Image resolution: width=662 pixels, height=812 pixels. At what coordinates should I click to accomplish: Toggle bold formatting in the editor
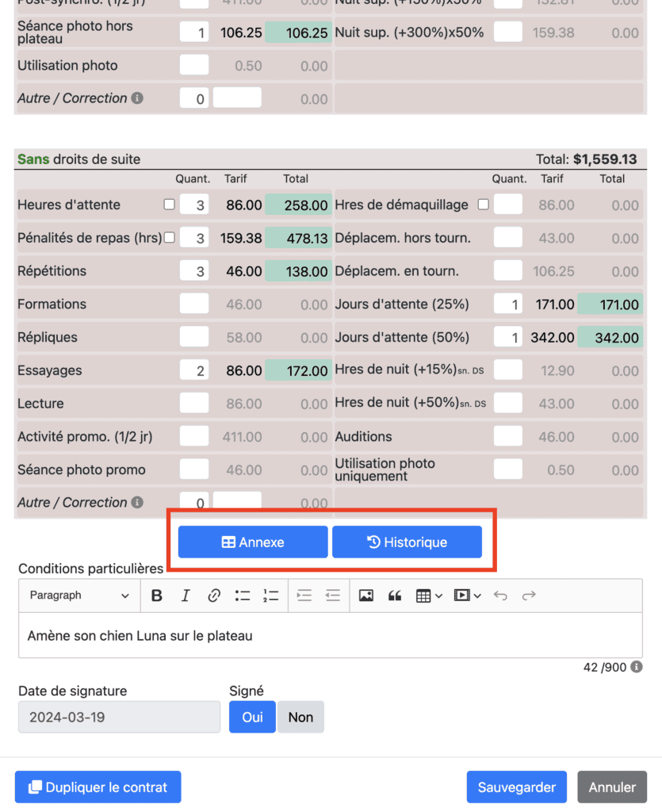[x=157, y=596]
